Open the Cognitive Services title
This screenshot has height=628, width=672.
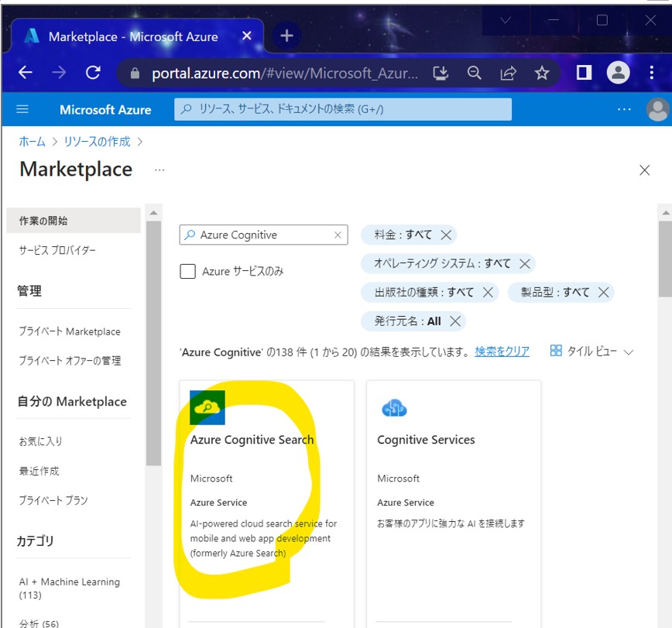coord(426,440)
